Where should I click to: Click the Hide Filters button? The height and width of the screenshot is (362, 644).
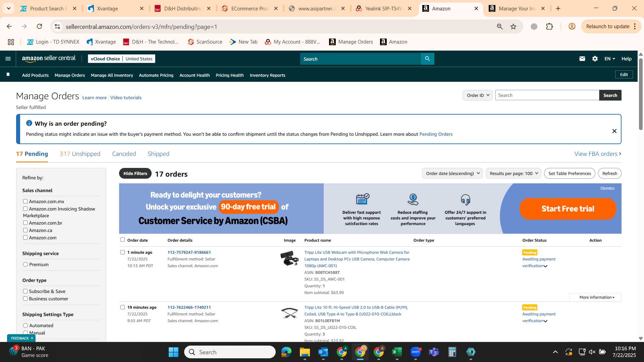pyautogui.click(x=135, y=173)
